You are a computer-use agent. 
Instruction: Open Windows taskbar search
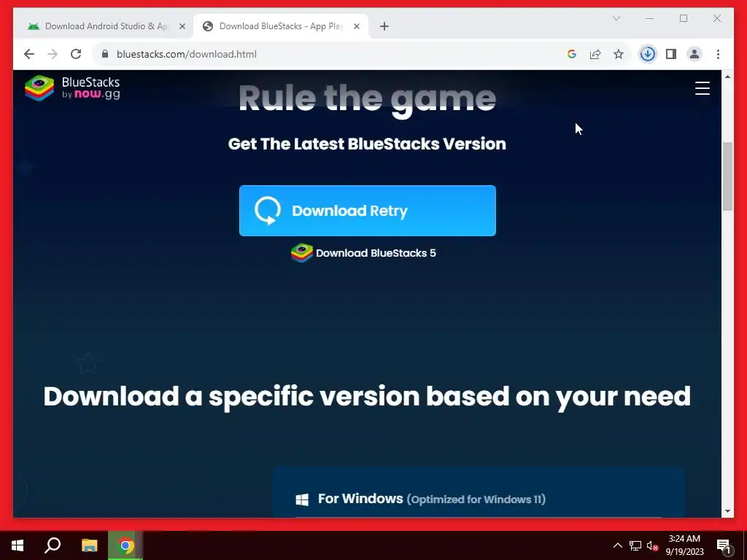[x=53, y=545]
